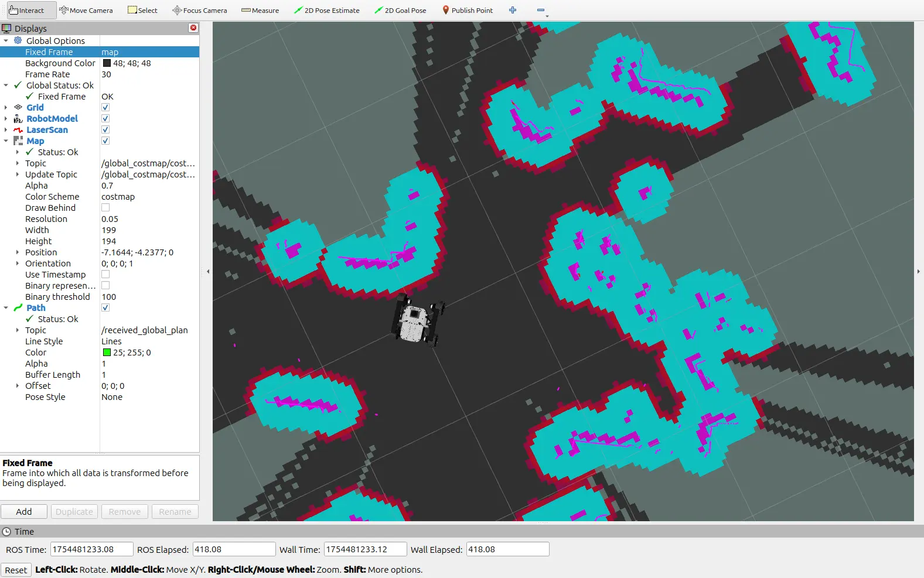Image resolution: width=924 pixels, height=578 pixels.
Task: Expand the Grid display tree item
Action: click(6, 108)
